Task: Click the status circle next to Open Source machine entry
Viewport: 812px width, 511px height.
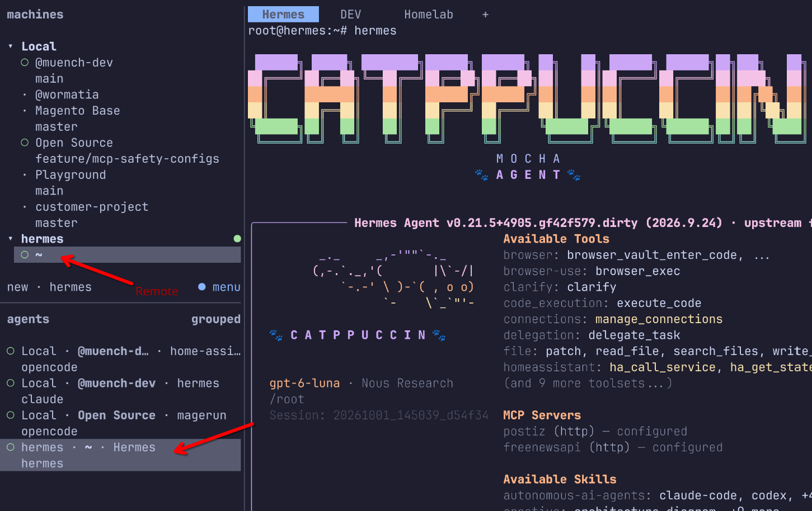Action: point(25,143)
